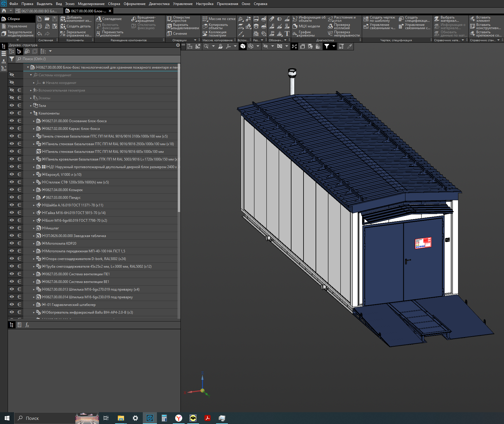This screenshot has height=424, width=504.
Task: Open the MCX model properties tool
Action: 306,26
